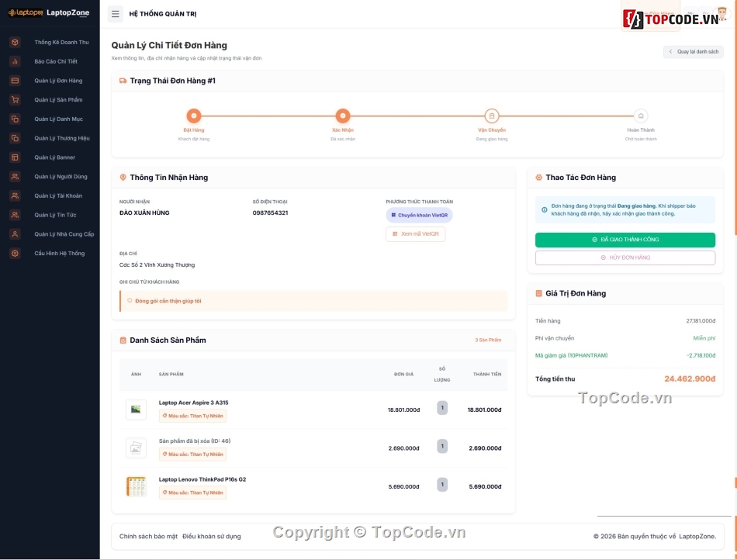Click the deleted product placeholder thumbnail
This screenshot has height=560, width=737.
click(x=136, y=448)
